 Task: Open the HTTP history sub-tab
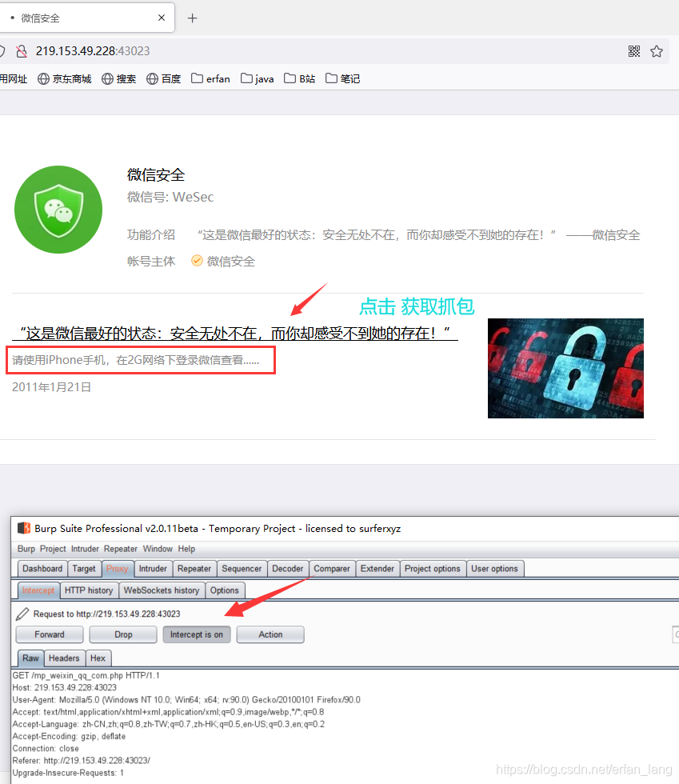click(89, 590)
